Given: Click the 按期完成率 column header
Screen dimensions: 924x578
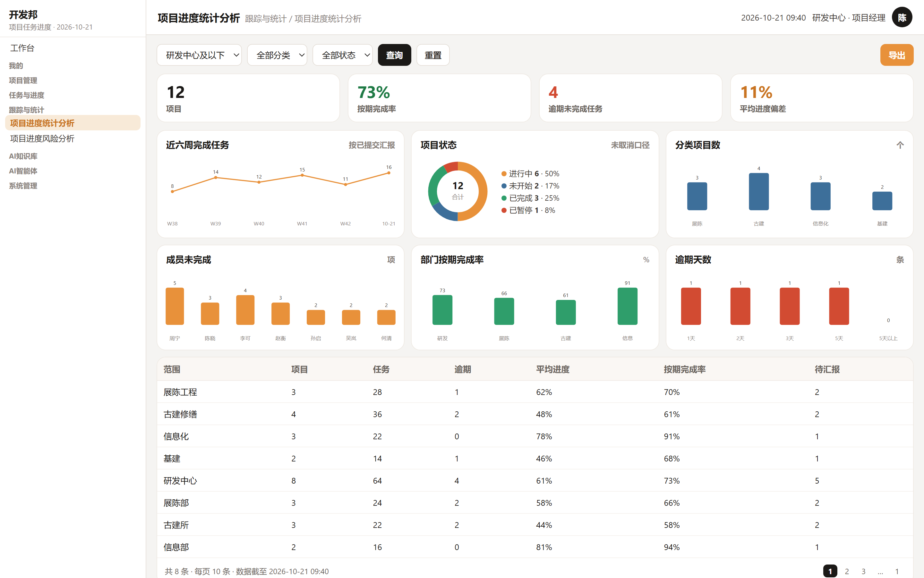Looking at the screenshot, I should point(684,369).
